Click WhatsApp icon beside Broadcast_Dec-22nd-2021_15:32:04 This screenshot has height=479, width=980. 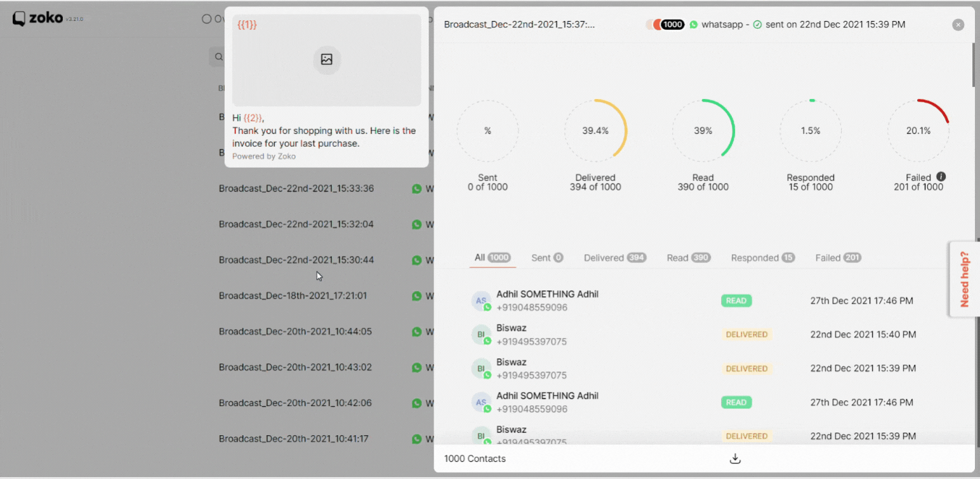pyautogui.click(x=417, y=224)
